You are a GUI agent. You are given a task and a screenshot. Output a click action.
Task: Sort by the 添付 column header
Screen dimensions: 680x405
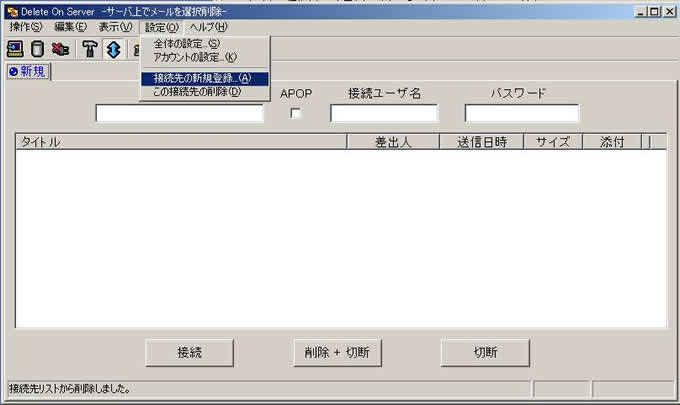click(x=612, y=142)
